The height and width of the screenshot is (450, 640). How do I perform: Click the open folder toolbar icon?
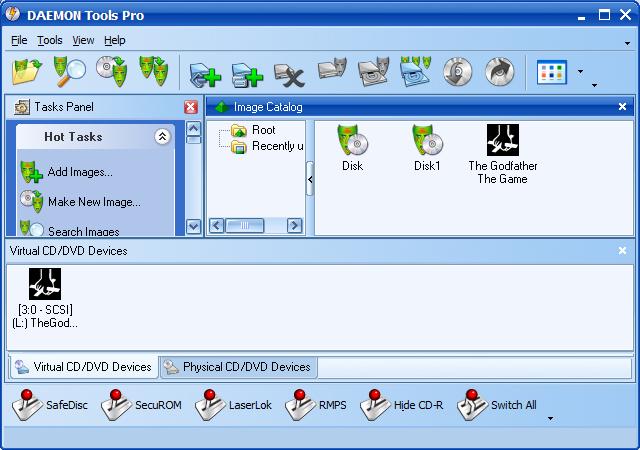(26, 72)
